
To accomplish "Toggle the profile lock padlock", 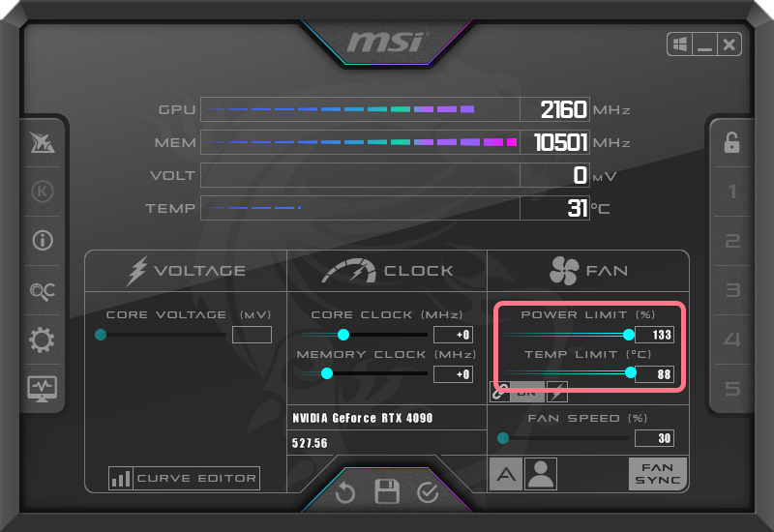I will (x=731, y=142).
